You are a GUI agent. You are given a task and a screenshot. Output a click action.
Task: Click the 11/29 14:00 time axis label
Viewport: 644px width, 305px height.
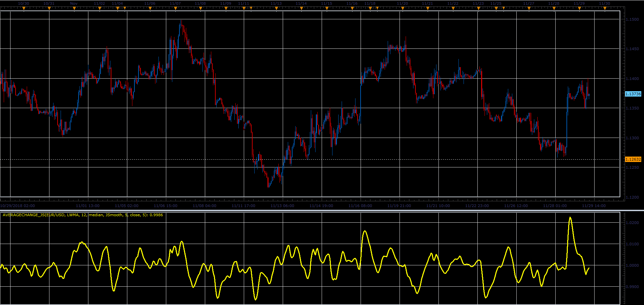click(594, 206)
